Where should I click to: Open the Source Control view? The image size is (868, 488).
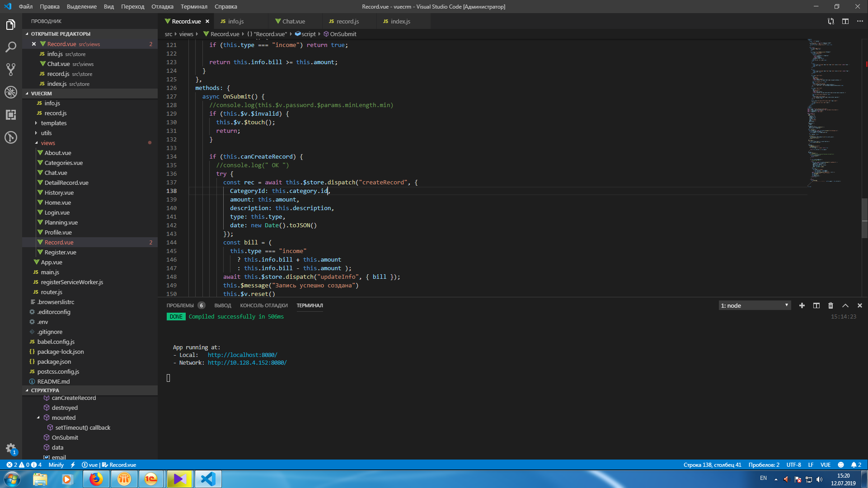pos(11,69)
